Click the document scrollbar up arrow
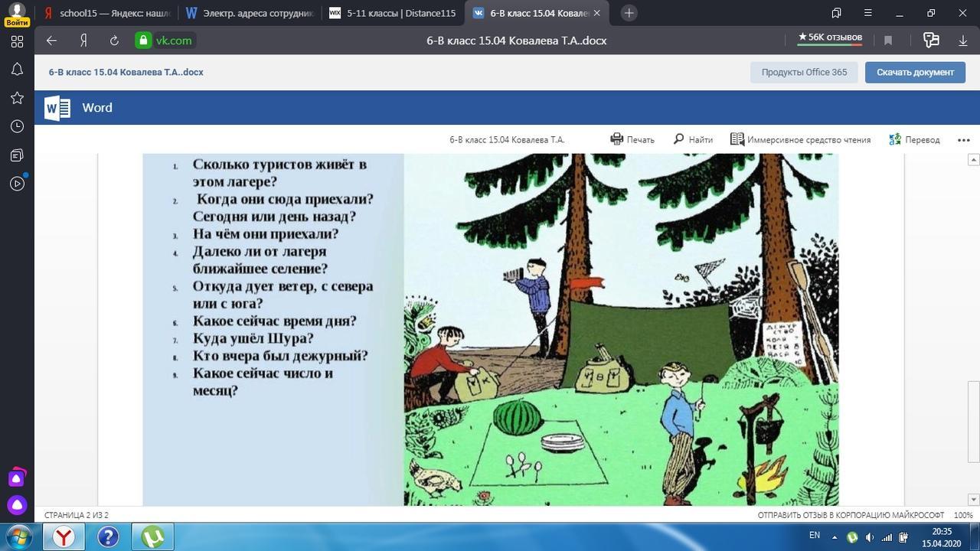 (x=974, y=159)
